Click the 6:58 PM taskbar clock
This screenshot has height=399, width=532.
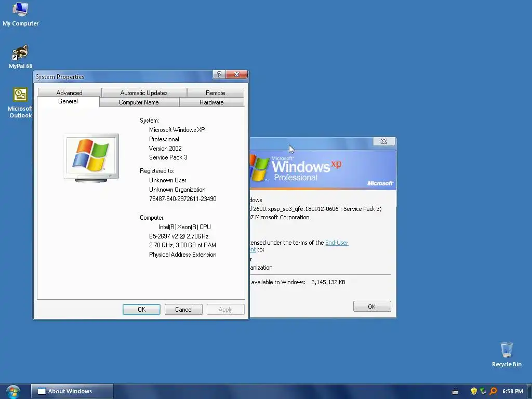pos(513,391)
